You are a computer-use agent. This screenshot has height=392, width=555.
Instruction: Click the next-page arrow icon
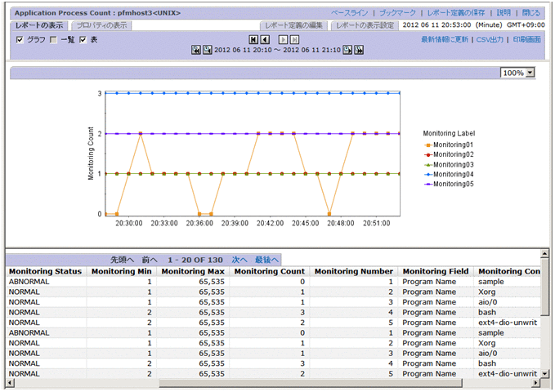pyautogui.click(x=283, y=39)
